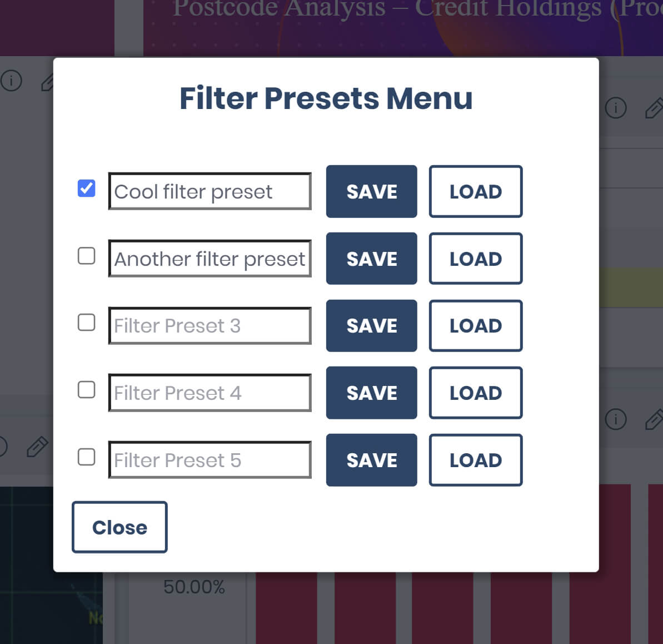Click the info icon right of the dialog's lower half
This screenshot has height=644, width=663.
(x=615, y=419)
